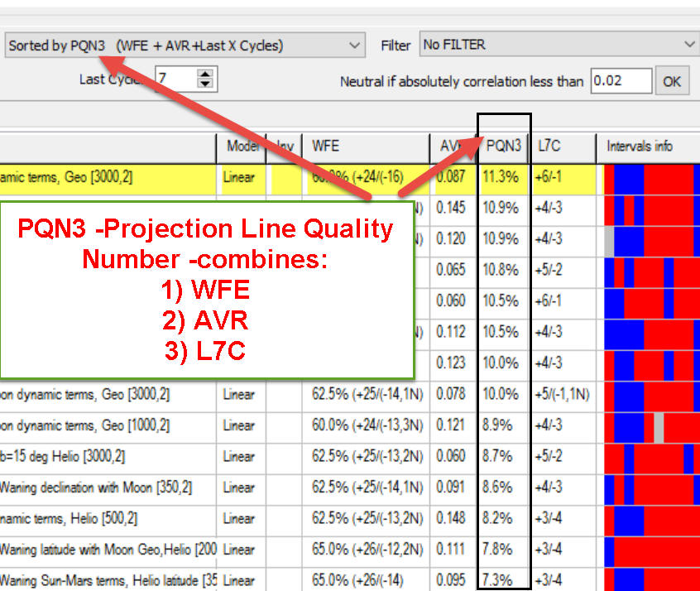
Task: Sort by the WFE column header
Action: pyautogui.click(x=364, y=147)
